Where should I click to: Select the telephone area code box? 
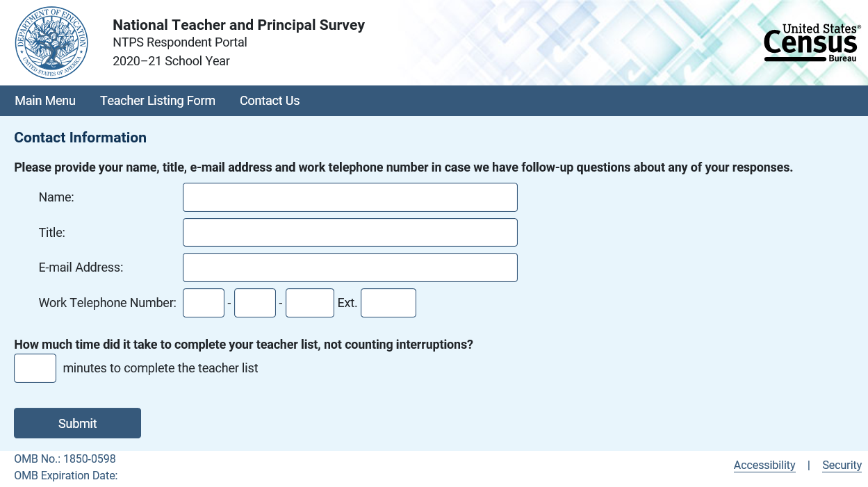click(x=204, y=303)
